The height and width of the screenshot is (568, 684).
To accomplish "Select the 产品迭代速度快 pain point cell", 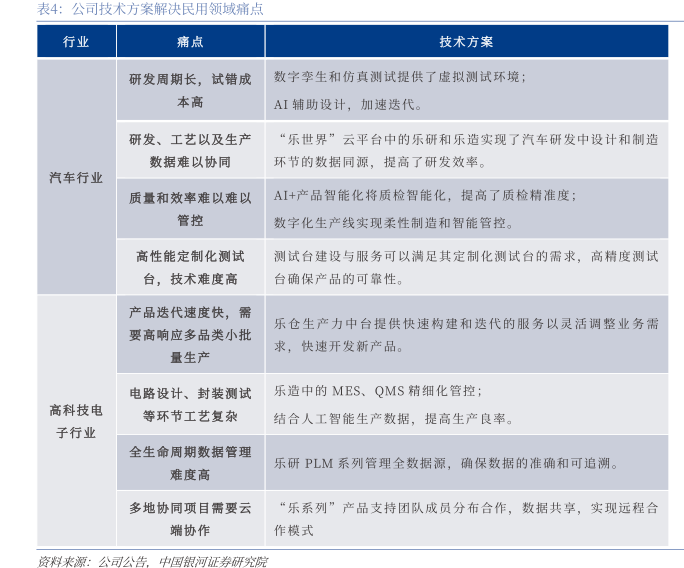I will pyautogui.click(x=190, y=335).
